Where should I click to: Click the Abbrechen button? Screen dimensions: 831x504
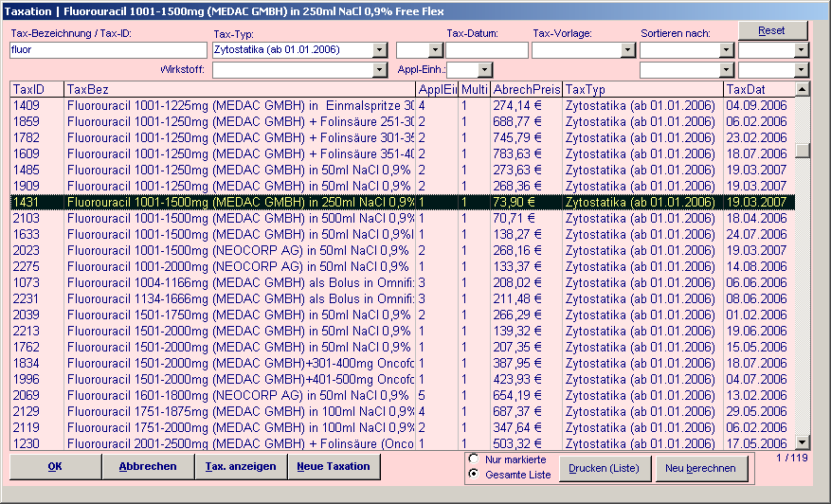pos(149,466)
